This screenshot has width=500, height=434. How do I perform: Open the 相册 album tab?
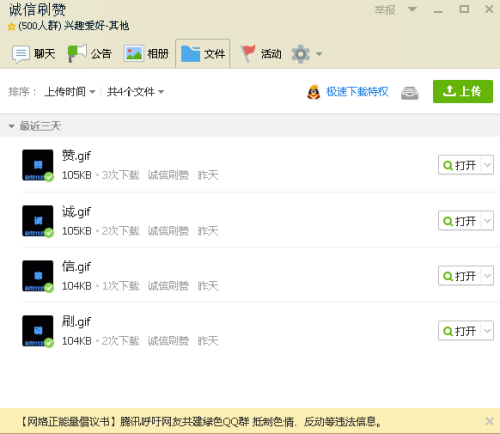[x=146, y=54]
